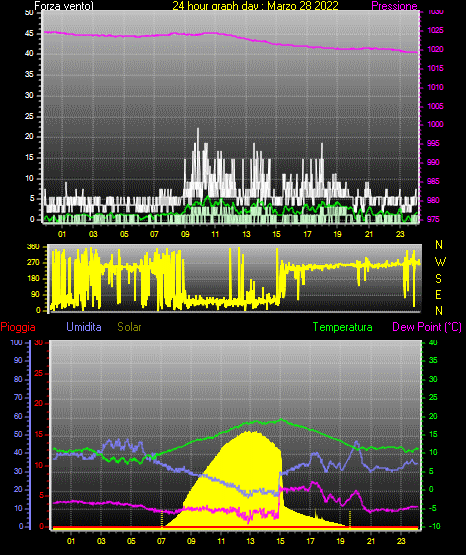Click hour label 09 under wind graph
This screenshot has height=555, width=466.
pos(185,234)
